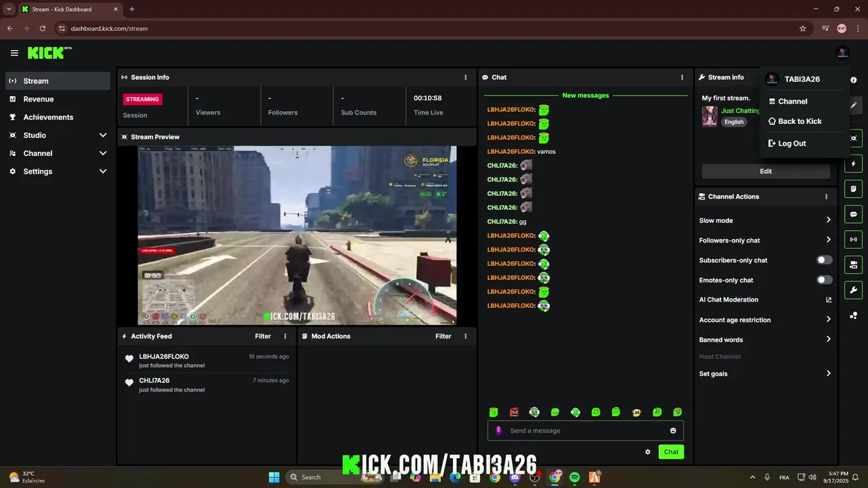Click the Windows Start button
Viewport: 868px width, 488px height.
274,477
